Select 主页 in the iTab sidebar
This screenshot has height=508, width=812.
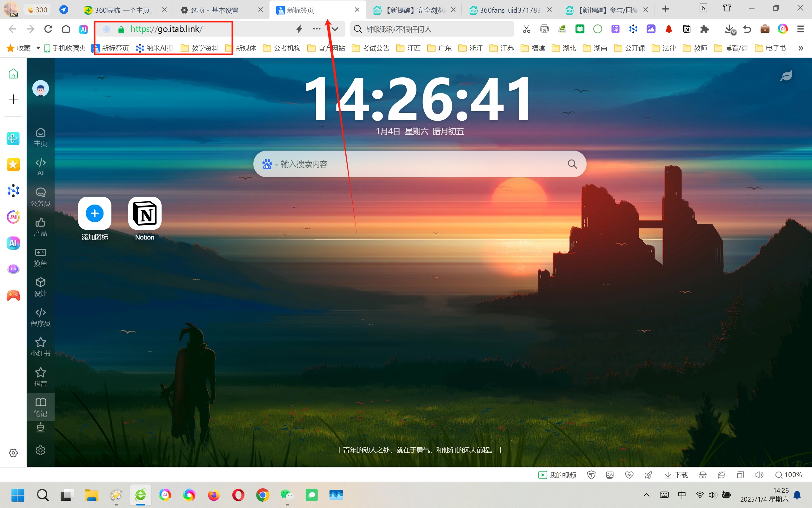(x=40, y=137)
